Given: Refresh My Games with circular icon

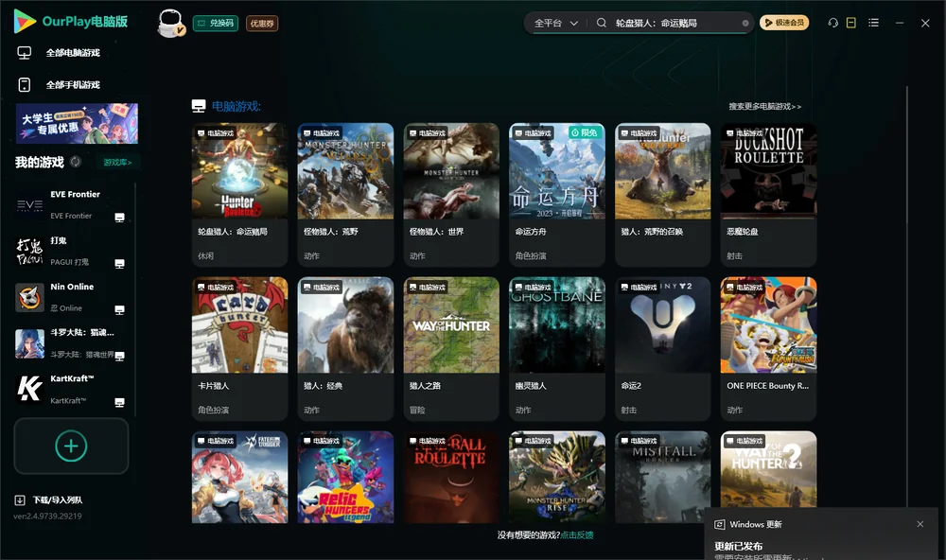Looking at the screenshot, I should 76,162.
